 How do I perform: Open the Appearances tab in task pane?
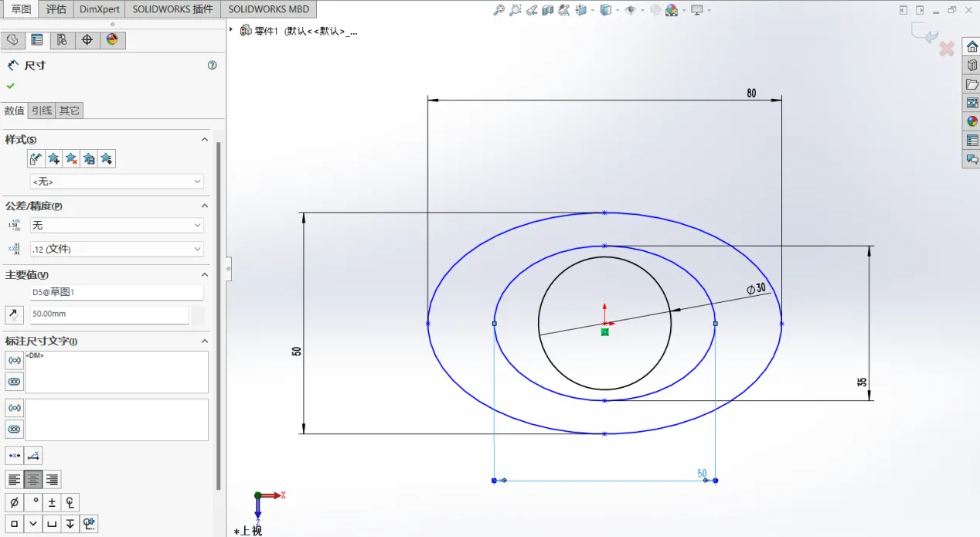(971, 121)
